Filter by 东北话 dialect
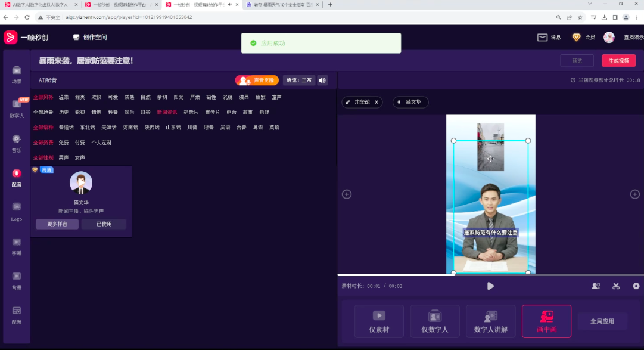Viewport: 644px width, 350px height. pyautogui.click(x=88, y=127)
